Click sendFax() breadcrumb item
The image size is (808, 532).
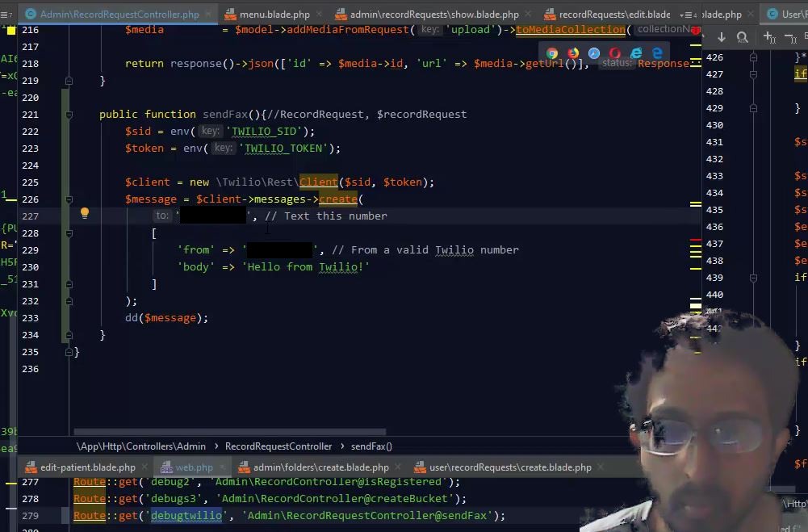tap(371, 446)
